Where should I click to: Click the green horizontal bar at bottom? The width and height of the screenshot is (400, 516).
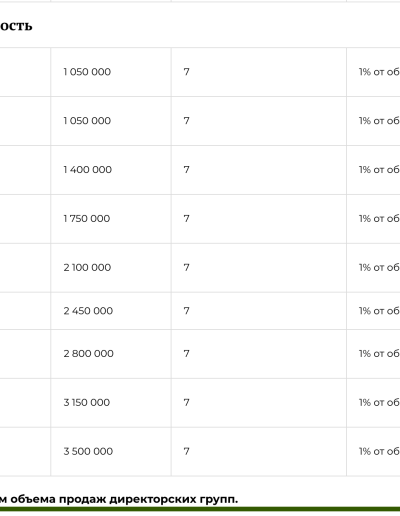(x=200, y=509)
